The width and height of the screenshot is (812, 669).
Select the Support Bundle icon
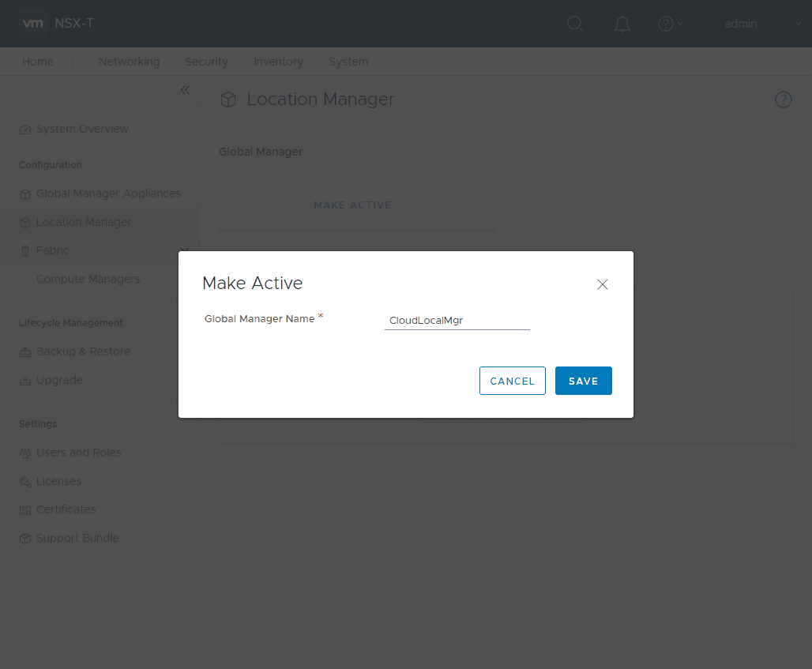24,538
